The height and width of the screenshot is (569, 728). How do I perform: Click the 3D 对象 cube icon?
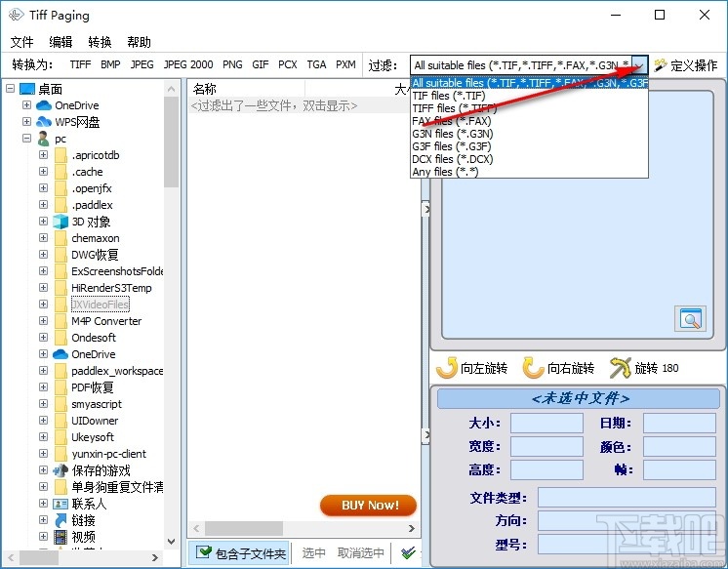click(61, 222)
